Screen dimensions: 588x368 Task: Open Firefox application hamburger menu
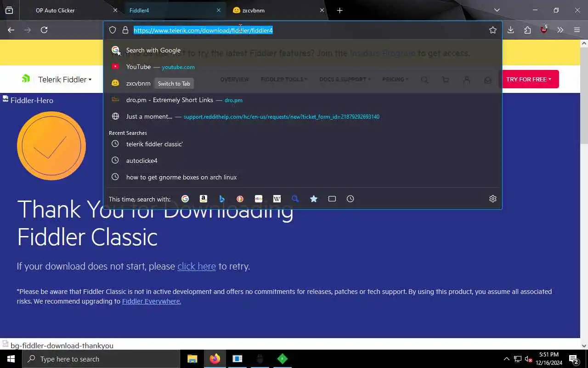(x=577, y=30)
